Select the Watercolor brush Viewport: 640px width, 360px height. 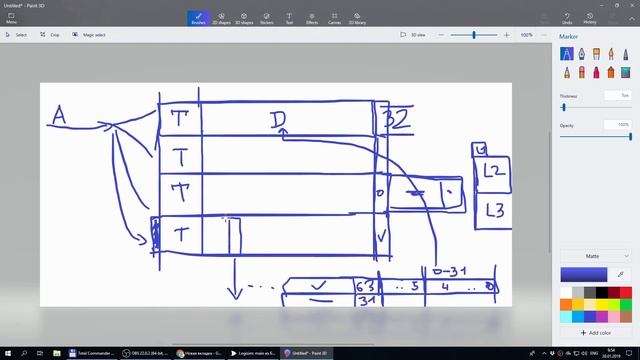[x=611, y=54]
